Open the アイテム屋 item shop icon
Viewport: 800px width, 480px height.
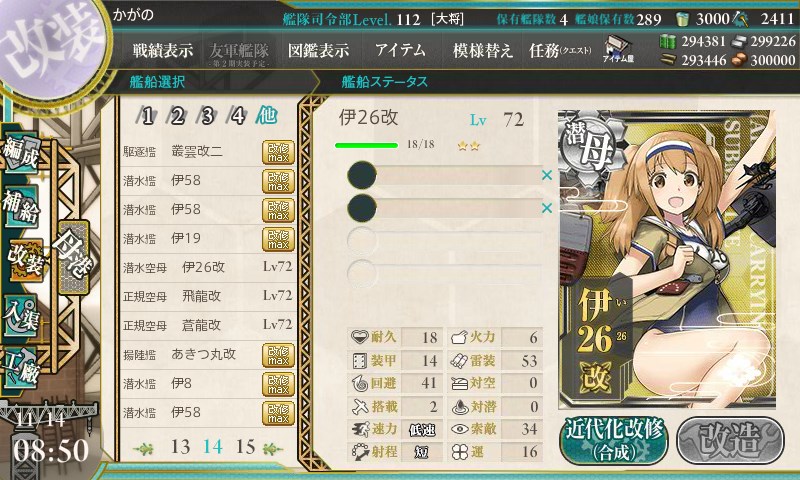618,50
